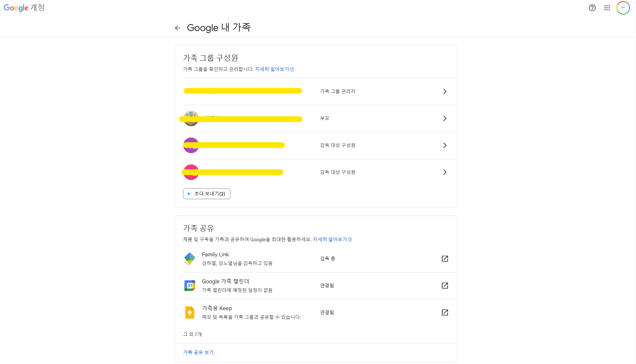This screenshot has width=636, height=364.
Task: Open 가족용 Keep external link icon
Action: click(x=445, y=313)
